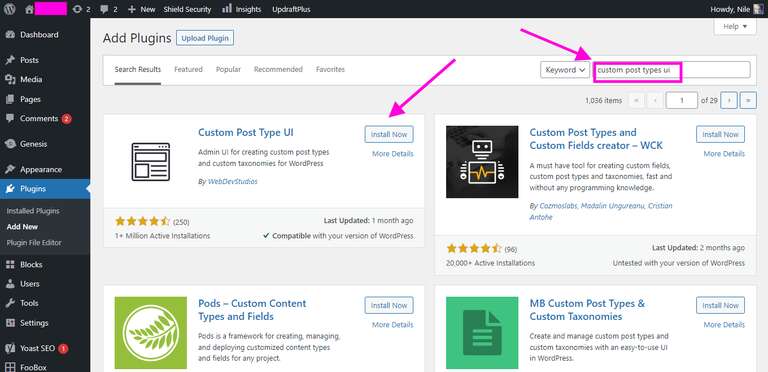Open More Details for Custom Post Type UI
This screenshot has width=768, height=372.
(x=392, y=154)
